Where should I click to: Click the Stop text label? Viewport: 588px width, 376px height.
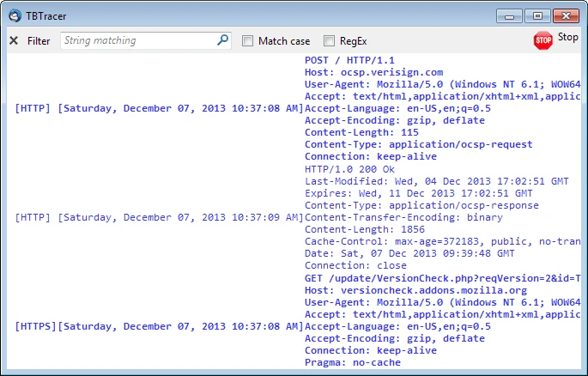pyautogui.click(x=567, y=38)
